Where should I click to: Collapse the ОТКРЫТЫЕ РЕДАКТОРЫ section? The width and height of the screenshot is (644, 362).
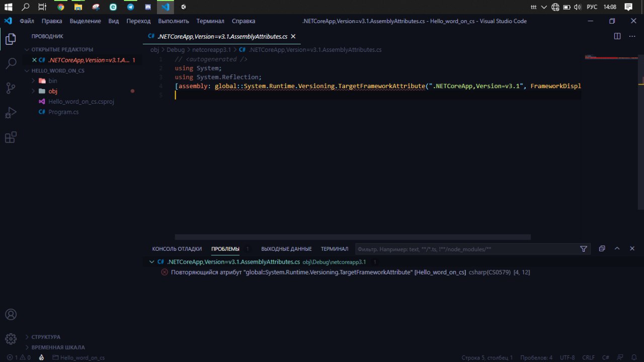(x=62, y=49)
